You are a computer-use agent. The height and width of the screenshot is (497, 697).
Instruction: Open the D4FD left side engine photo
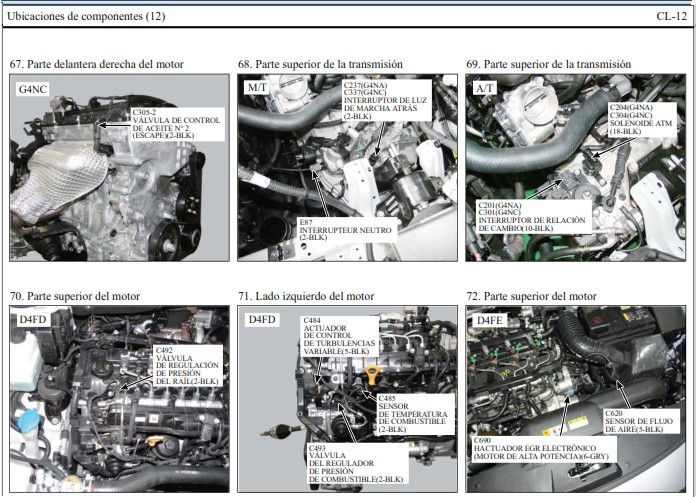click(x=348, y=399)
